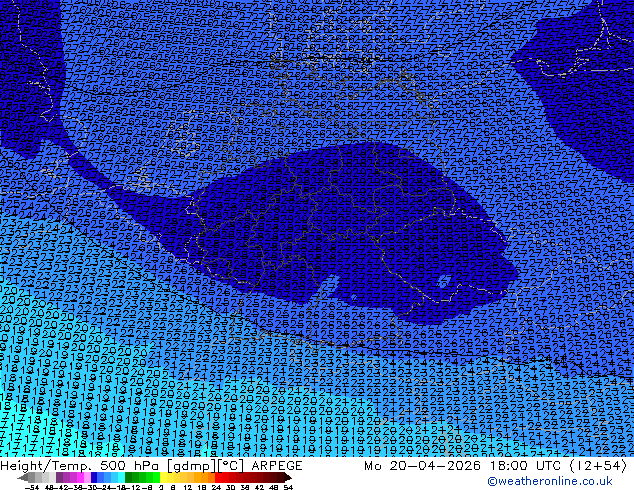Click the dark maroon right arrow end of the color scale
This screenshot has height=490, width=634.
(x=288, y=477)
